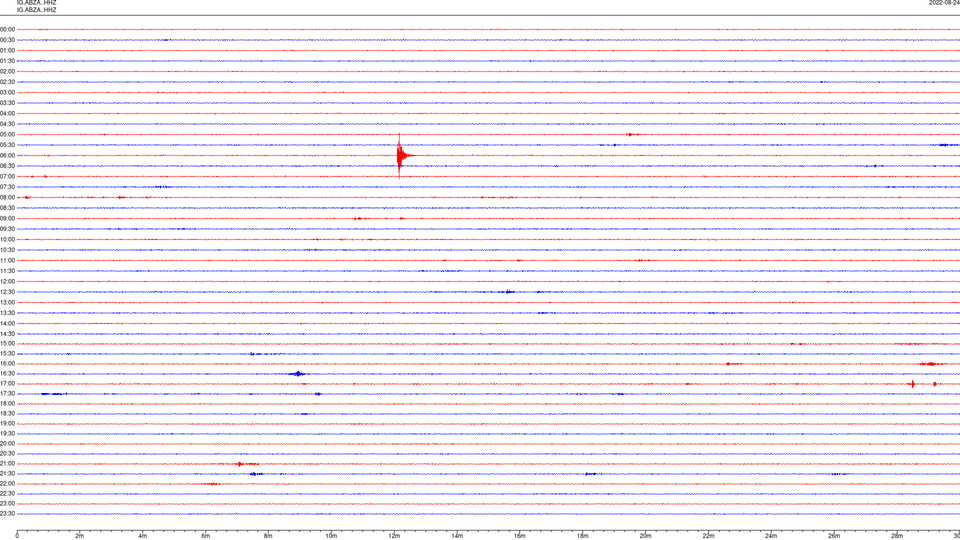Select the 16:30 time label
Image resolution: width=960 pixels, height=540 pixels.
click(7, 373)
